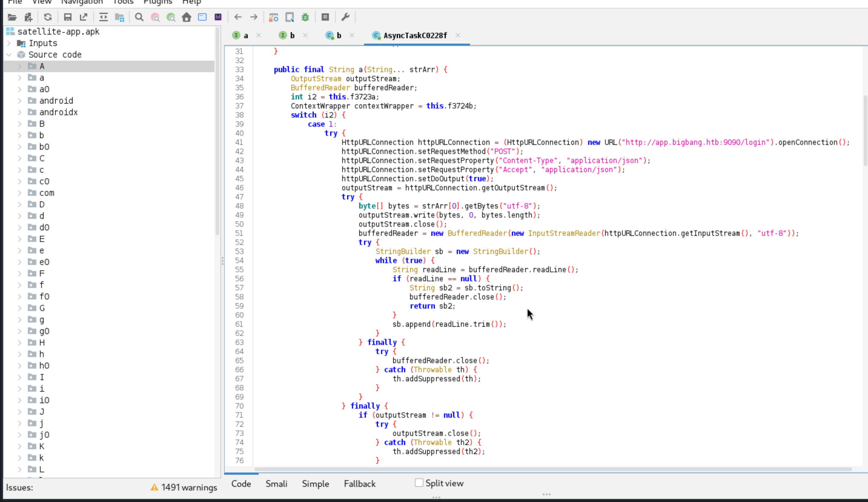Expand the Inputs tree node

pyautogui.click(x=9, y=43)
